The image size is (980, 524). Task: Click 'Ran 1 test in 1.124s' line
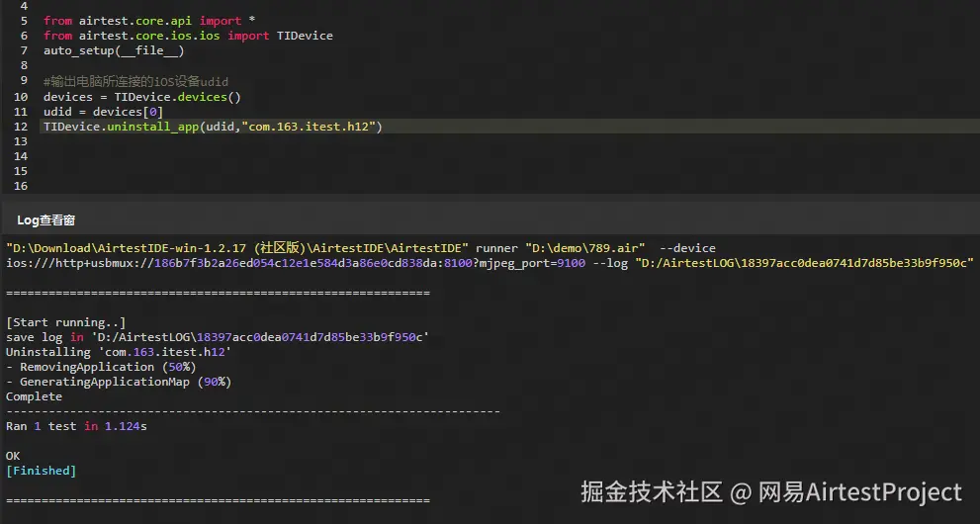coord(76,426)
